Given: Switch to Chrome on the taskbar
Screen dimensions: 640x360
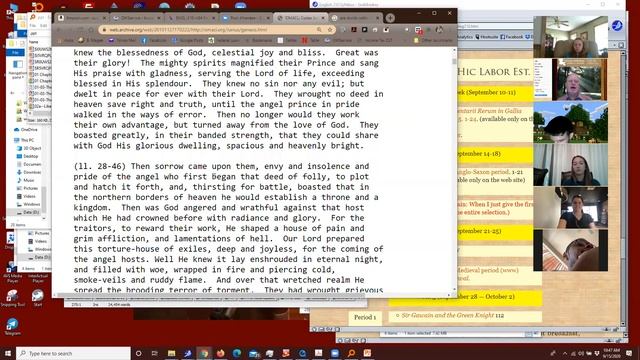Looking at the screenshot, I should [x=204, y=353].
